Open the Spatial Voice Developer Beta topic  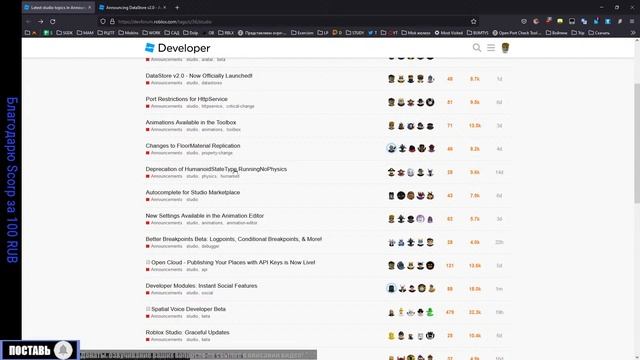tap(188, 309)
